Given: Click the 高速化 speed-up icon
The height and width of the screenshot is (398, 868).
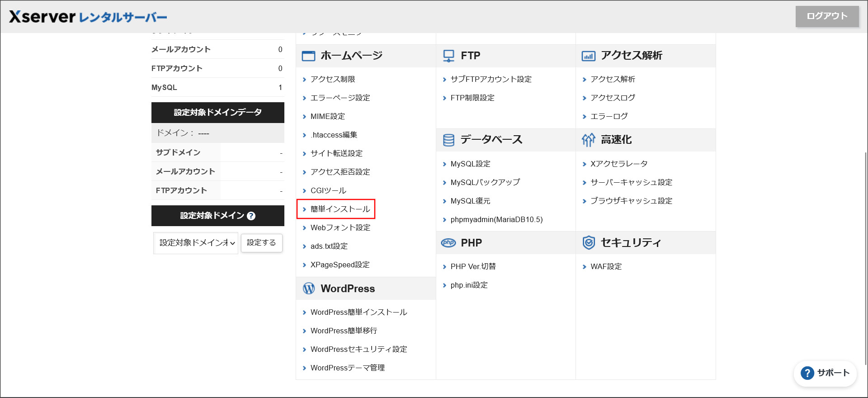Looking at the screenshot, I should coord(588,140).
